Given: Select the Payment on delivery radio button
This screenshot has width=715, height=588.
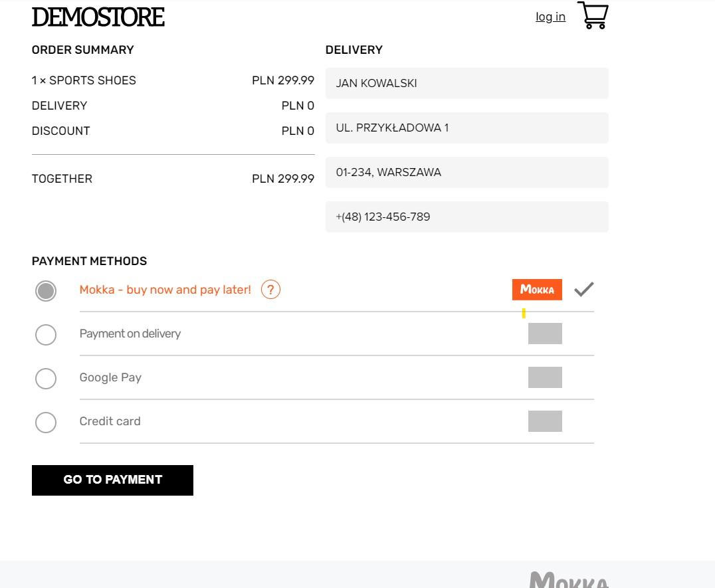Looking at the screenshot, I should 46,335.
